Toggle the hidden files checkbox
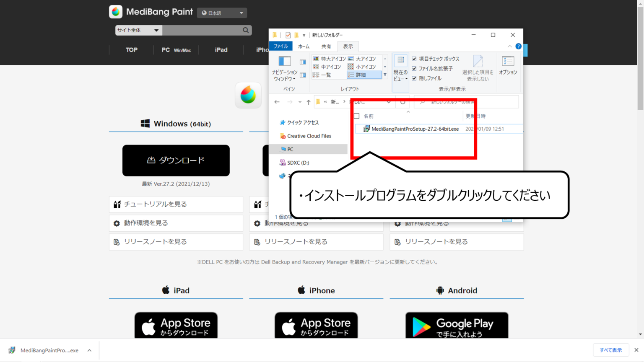The image size is (644, 362). (414, 78)
